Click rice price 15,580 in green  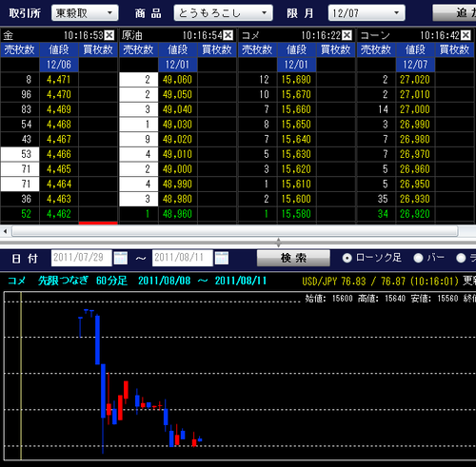click(296, 214)
